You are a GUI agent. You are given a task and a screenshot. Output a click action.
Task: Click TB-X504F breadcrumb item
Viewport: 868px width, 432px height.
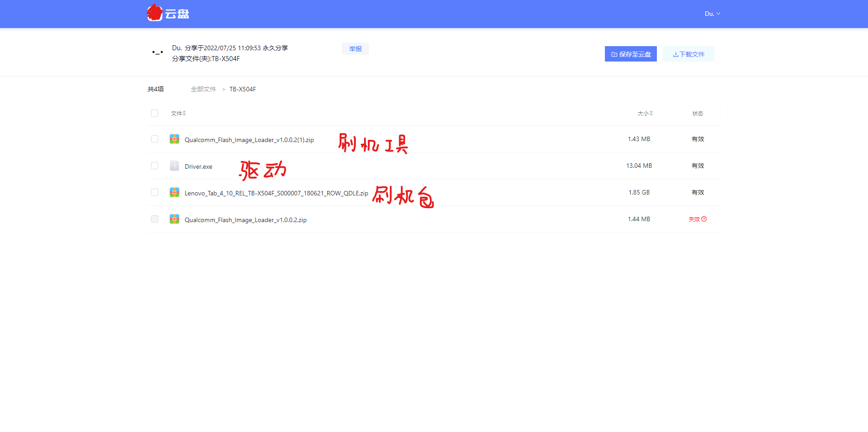click(243, 89)
